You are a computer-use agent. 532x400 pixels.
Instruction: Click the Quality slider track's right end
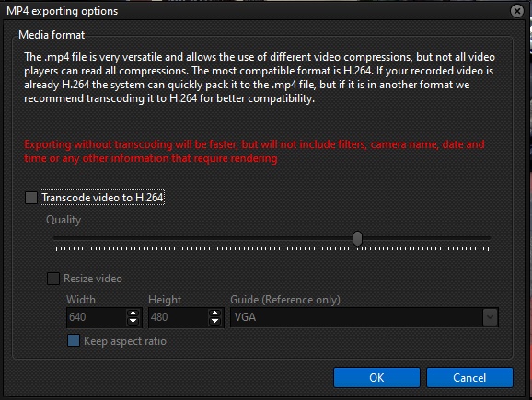(x=488, y=239)
